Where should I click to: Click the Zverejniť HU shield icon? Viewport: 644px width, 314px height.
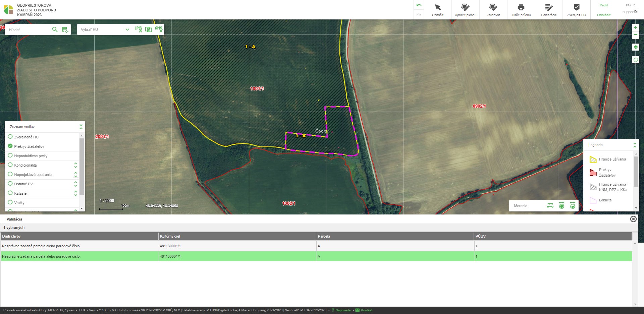click(x=577, y=7)
